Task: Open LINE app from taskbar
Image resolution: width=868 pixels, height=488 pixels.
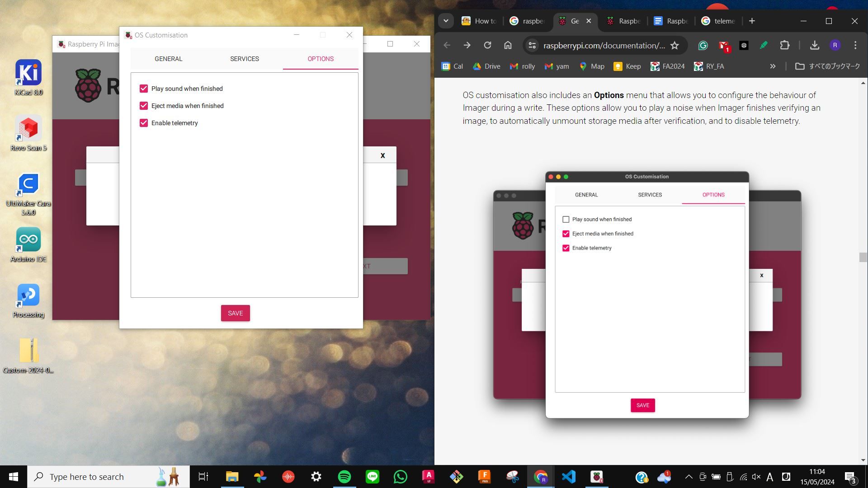Action: click(372, 477)
